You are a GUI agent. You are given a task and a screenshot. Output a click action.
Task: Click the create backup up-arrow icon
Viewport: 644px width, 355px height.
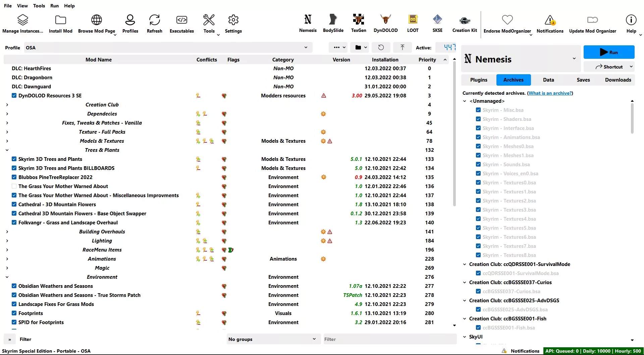click(x=402, y=47)
